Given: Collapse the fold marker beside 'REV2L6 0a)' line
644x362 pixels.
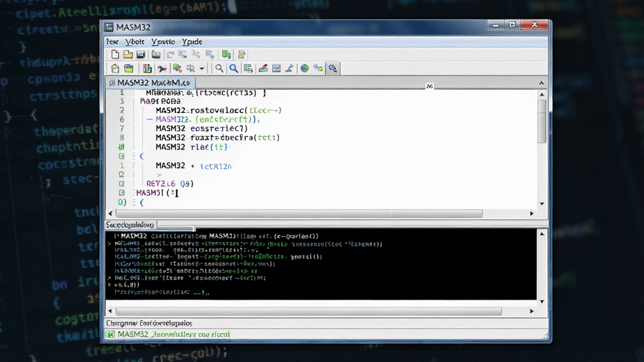Looking at the screenshot, I should click(121, 184).
